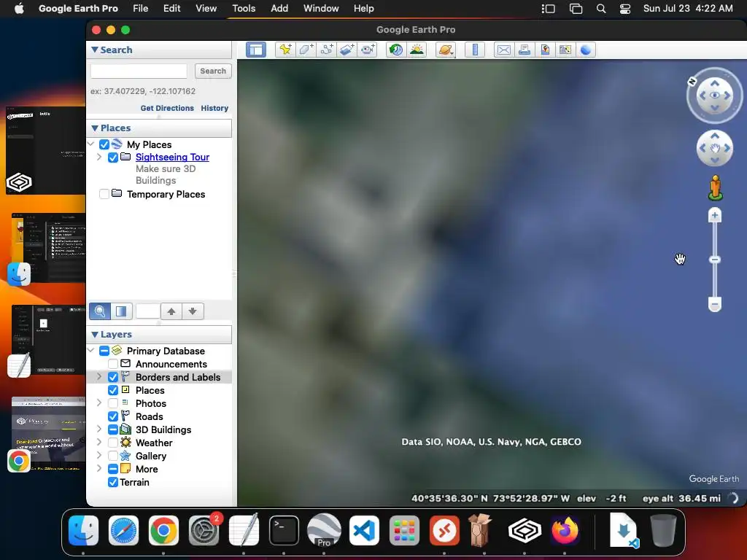Open Terminal from the Dock
Screen dimensions: 747x560
[284, 530]
